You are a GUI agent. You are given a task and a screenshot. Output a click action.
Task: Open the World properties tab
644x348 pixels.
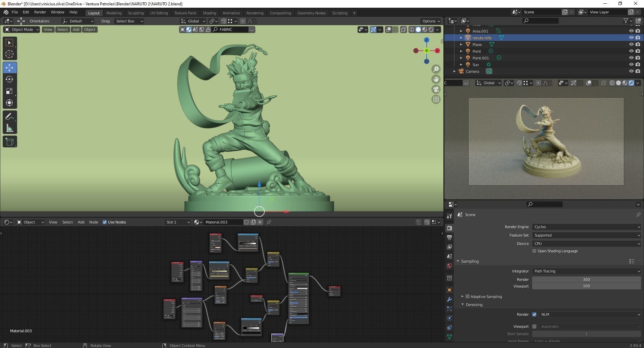coord(449,266)
